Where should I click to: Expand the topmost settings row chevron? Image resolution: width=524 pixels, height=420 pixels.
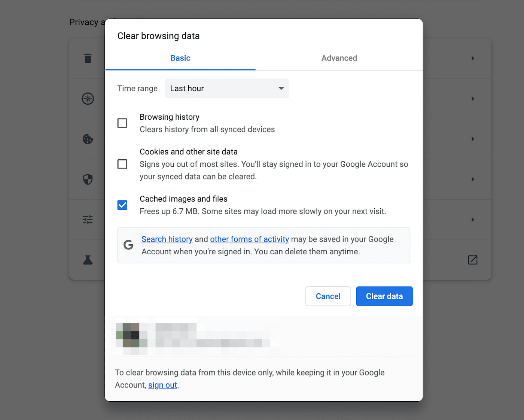click(x=472, y=58)
